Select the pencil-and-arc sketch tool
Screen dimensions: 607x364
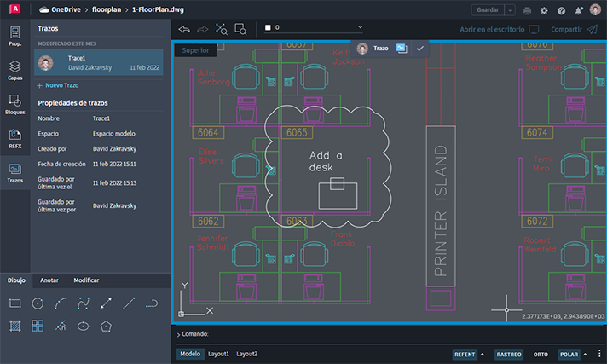click(61, 326)
